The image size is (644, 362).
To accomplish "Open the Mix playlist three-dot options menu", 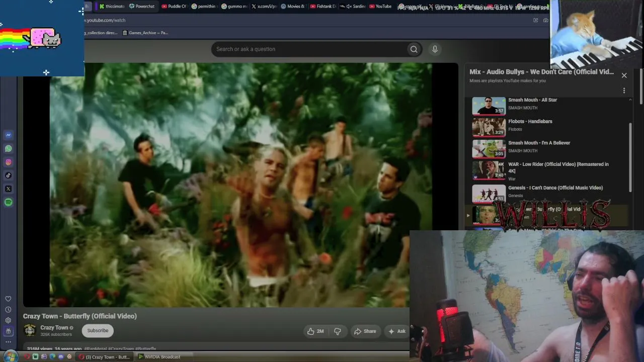I will (624, 90).
